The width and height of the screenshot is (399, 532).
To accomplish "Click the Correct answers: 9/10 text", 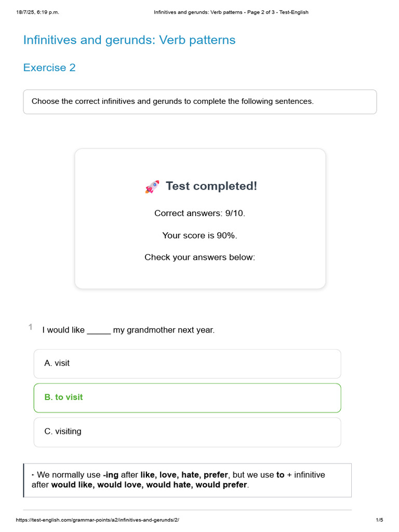I will pyautogui.click(x=199, y=214).
